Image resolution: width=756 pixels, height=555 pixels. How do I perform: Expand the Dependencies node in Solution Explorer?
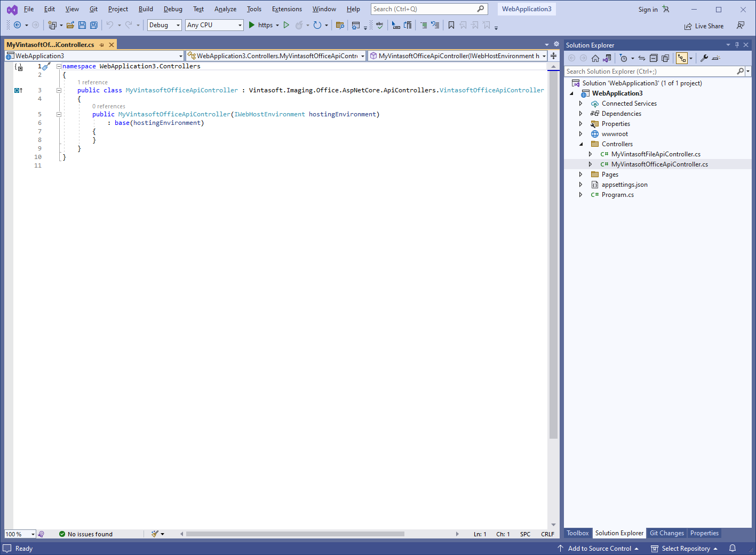tap(581, 114)
